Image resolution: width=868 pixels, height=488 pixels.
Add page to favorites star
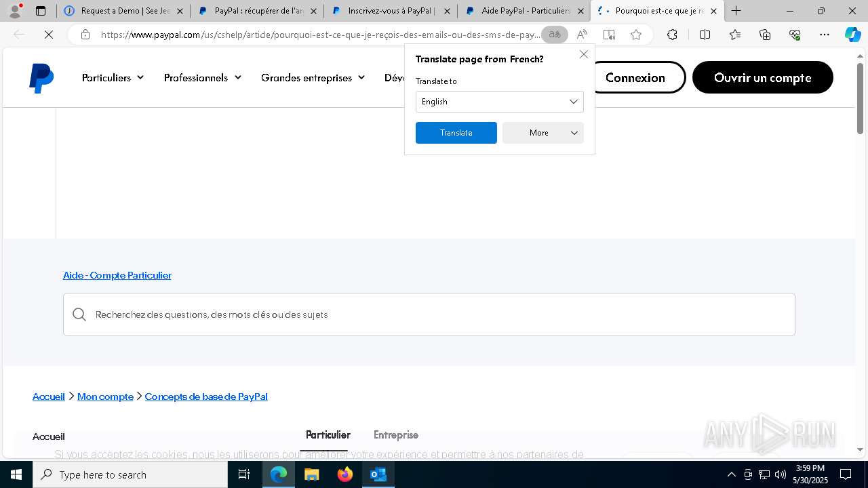pyautogui.click(x=636, y=35)
